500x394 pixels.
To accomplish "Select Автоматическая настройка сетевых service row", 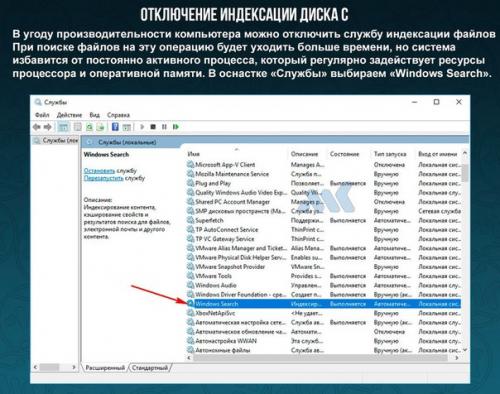I will point(323,322).
